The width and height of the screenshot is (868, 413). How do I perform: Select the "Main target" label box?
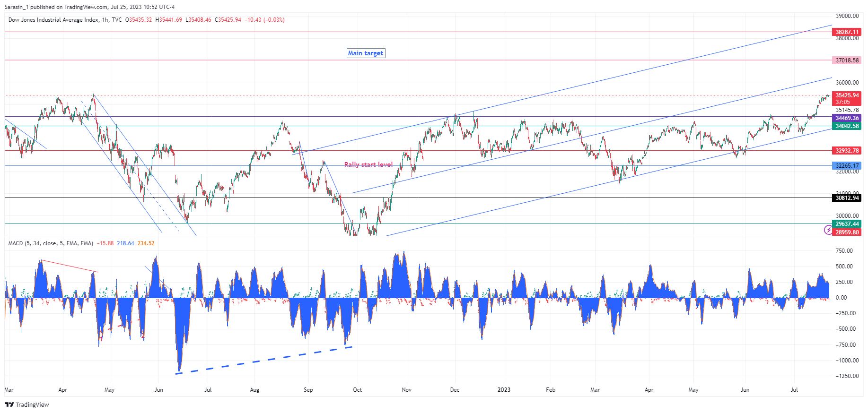[366, 53]
